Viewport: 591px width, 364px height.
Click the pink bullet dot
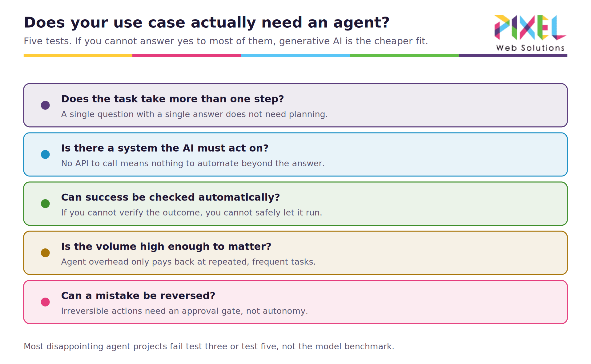coord(45,302)
